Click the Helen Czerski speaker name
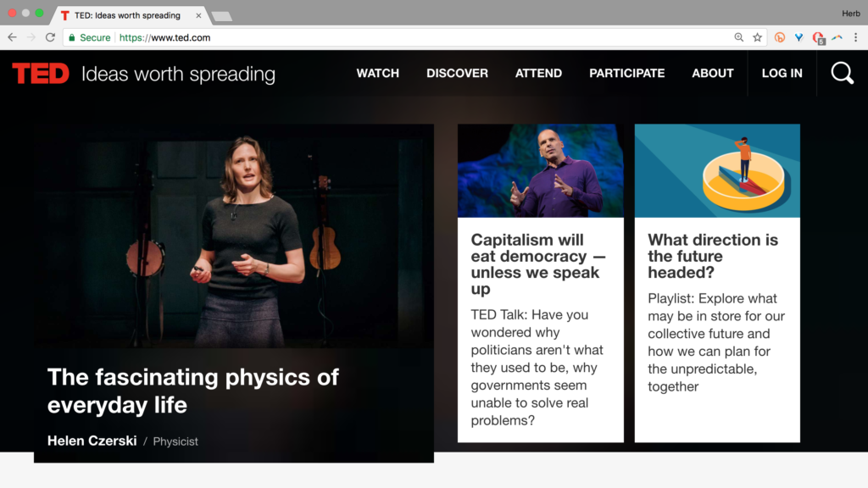The width and height of the screenshot is (868, 488). click(92, 441)
